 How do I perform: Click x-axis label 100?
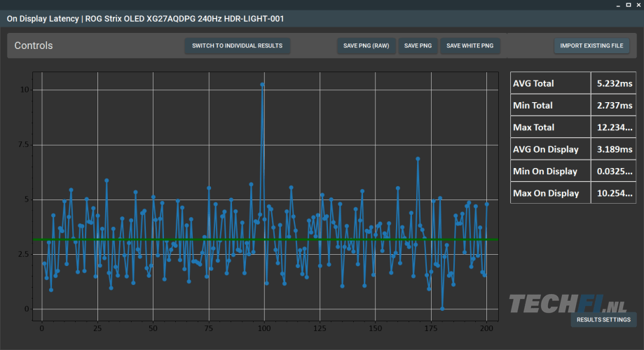(x=264, y=328)
